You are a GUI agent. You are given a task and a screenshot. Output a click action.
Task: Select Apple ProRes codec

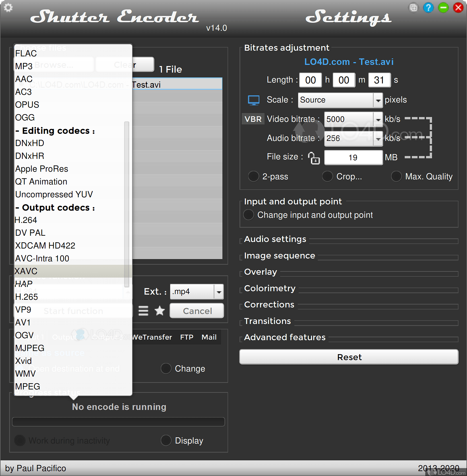pos(69,169)
